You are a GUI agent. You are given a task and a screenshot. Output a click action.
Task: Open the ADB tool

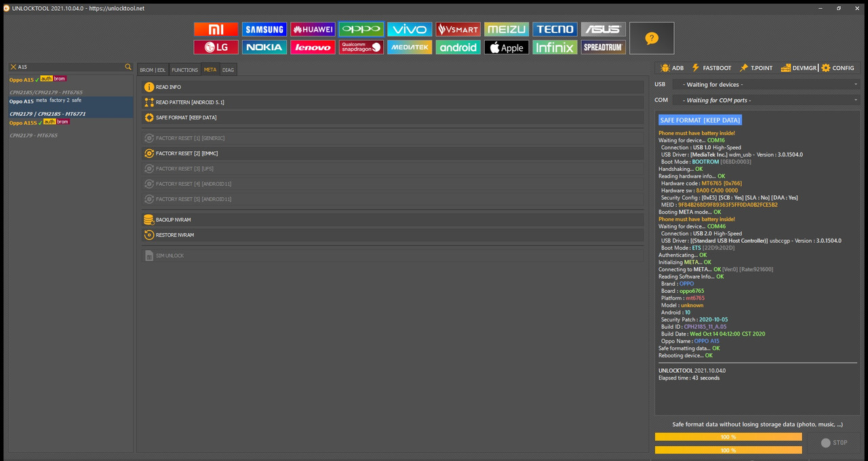671,68
